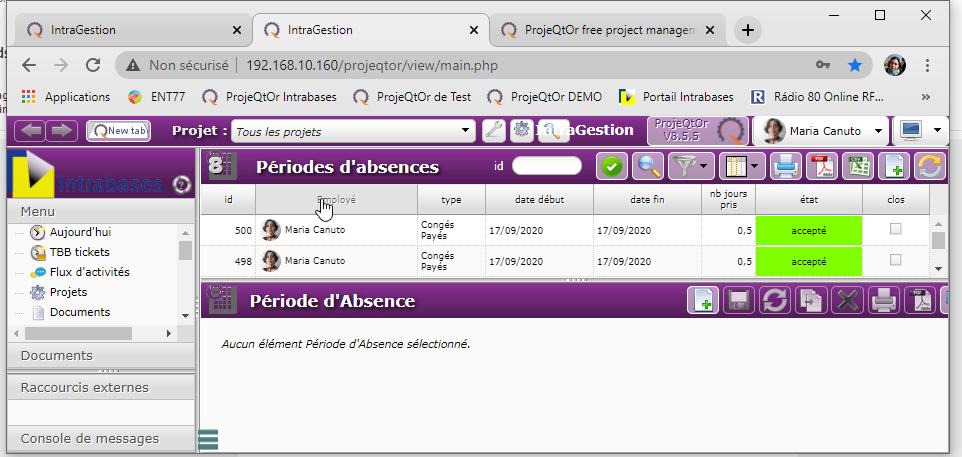
Task: Click the PDF icon in detail toolbar
Action: (x=920, y=301)
